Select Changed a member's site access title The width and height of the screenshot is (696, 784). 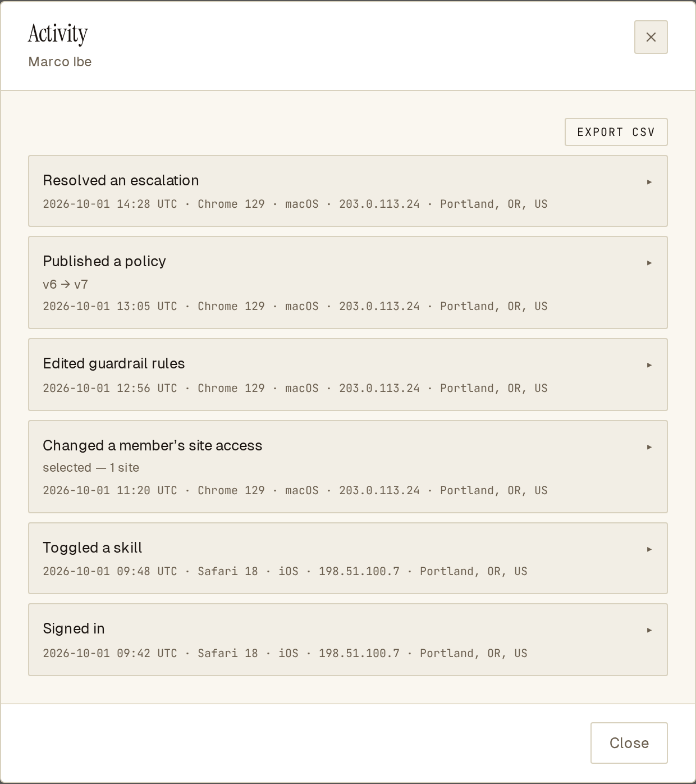[x=153, y=445]
